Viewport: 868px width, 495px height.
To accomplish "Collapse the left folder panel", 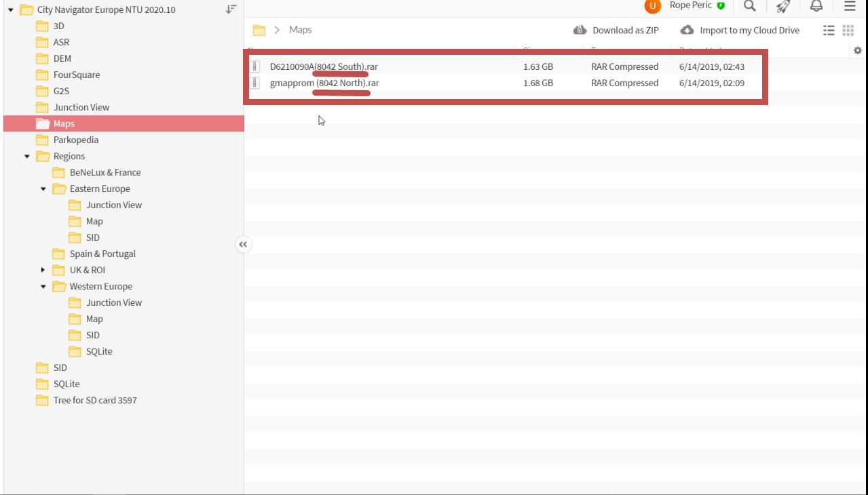I will click(x=243, y=244).
